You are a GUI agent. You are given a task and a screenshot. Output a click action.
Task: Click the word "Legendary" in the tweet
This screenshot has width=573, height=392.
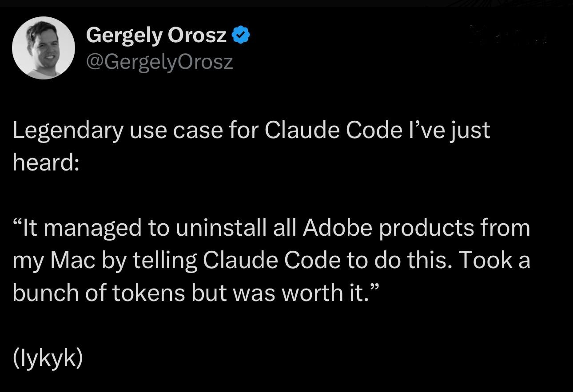pyautogui.click(x=67, y=131)
